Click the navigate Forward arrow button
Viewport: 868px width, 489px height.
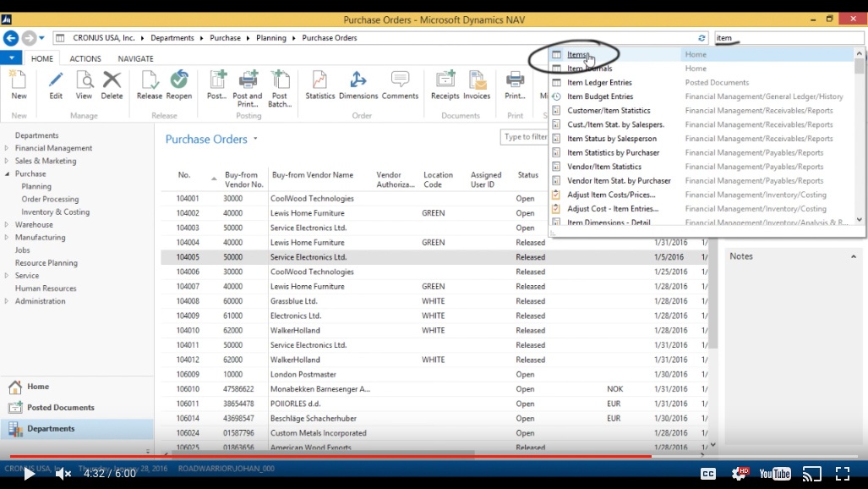pyautogui.click(x=29, y=38)
